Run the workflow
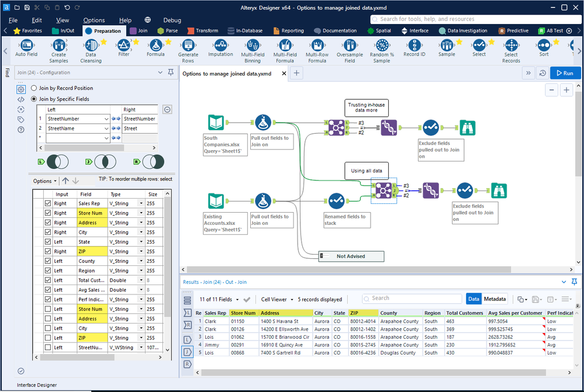This screenshot has height=392, width=584. [565, 73]
